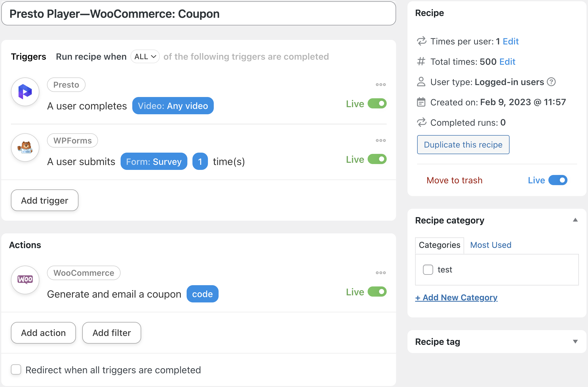Toggle the recipe Live switch in sidebar
This screenshot has height=387, width=588.
[558, 180]
